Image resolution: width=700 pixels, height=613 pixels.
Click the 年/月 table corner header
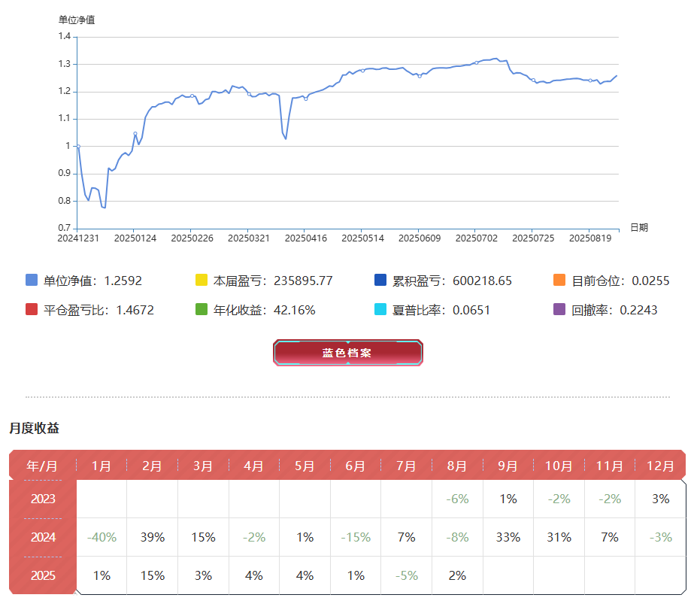42,466
